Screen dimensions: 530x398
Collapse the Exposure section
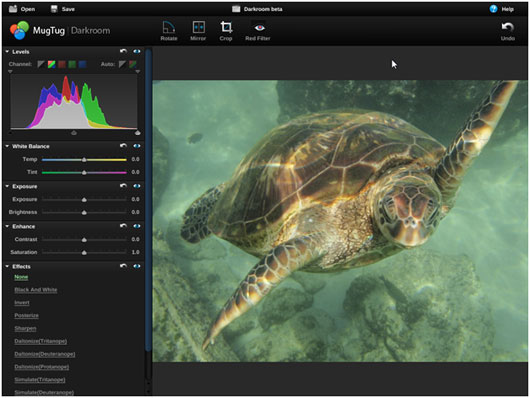point(7,186)
